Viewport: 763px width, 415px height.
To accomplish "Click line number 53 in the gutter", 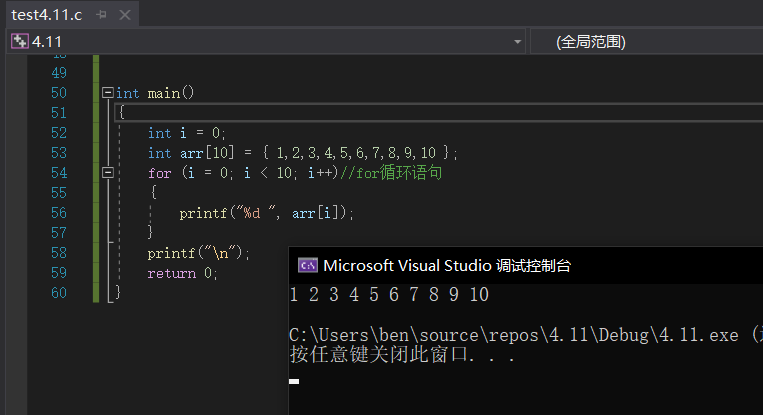I will click(x=57, y=153).
